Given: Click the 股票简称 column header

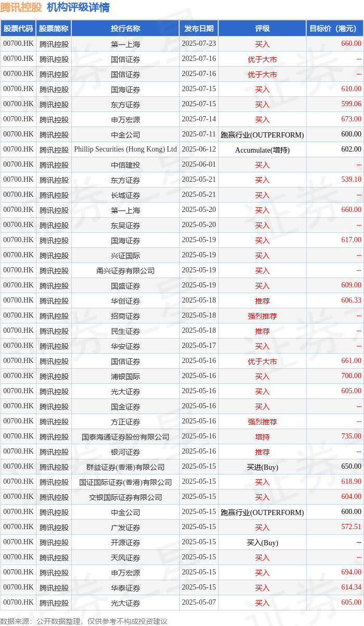Looking at the screenshot, I should [x=54, y=29].
